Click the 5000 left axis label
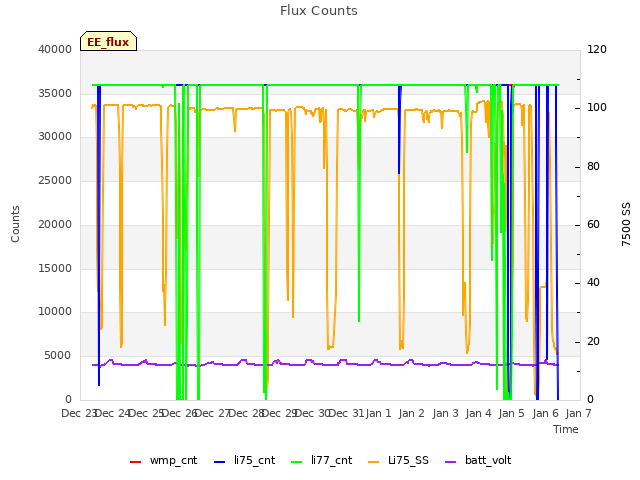The width and height of the screenshot is (640, 480). 58,356
